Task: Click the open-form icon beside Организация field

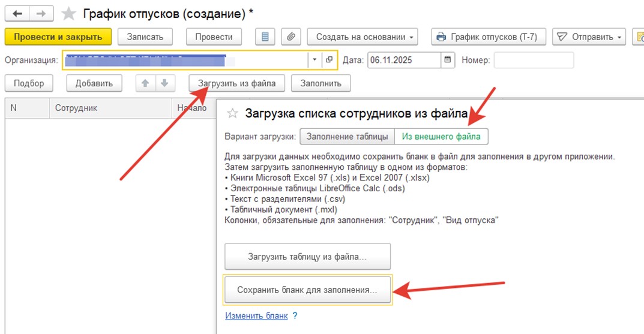Action: 329,60
